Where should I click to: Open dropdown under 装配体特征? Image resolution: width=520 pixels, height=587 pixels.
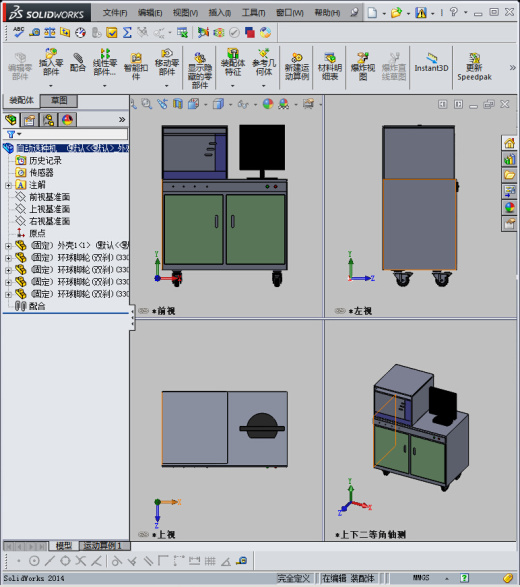233,86
